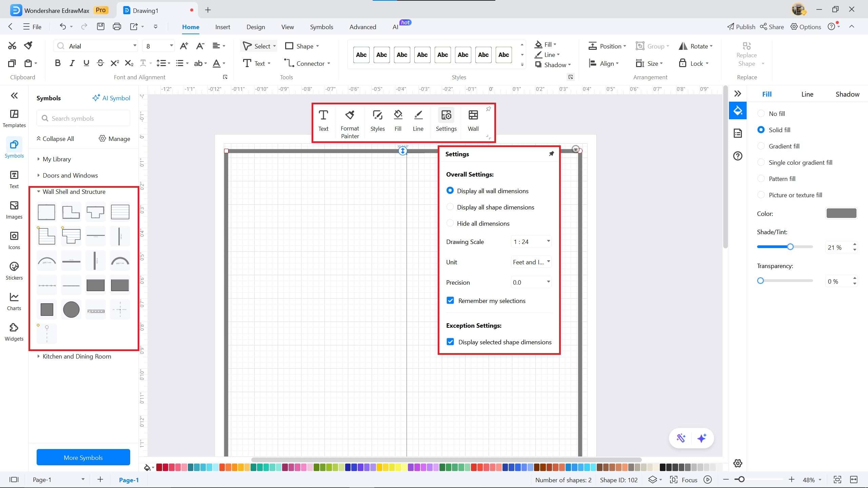Viewport: 868px width, 488px height.
Task: Switch to the Insert ribbon tab
Action: [222, 27]
